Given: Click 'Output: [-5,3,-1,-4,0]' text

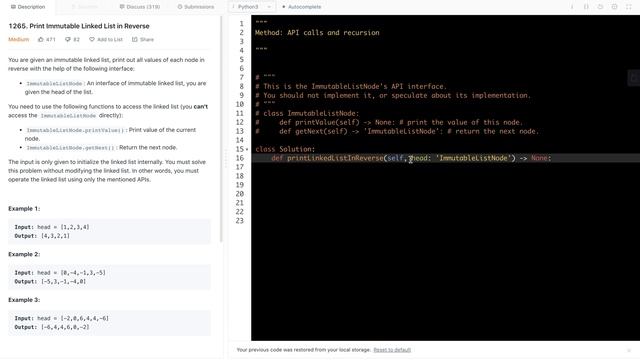Looking at the screenshot, I should pyautogui.click(x=50, y=282).
